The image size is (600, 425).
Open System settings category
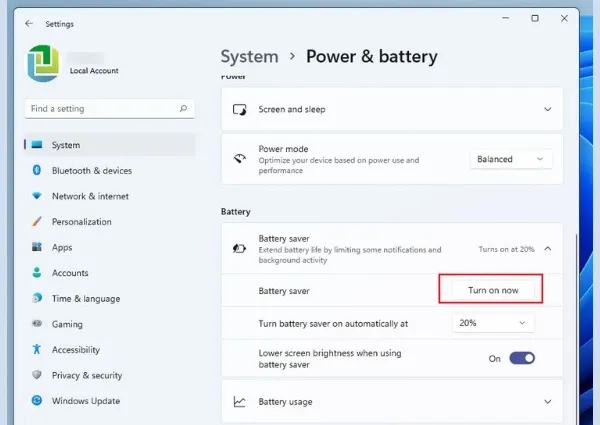tap(110, 145)
